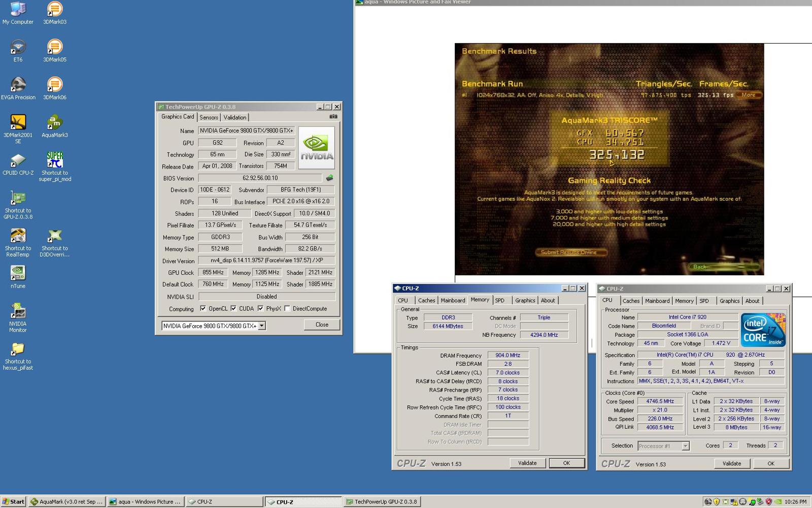812x508 pixels.
Task: Toggle CUDA checkbox in GPU-Z
Action: (233, 308)
